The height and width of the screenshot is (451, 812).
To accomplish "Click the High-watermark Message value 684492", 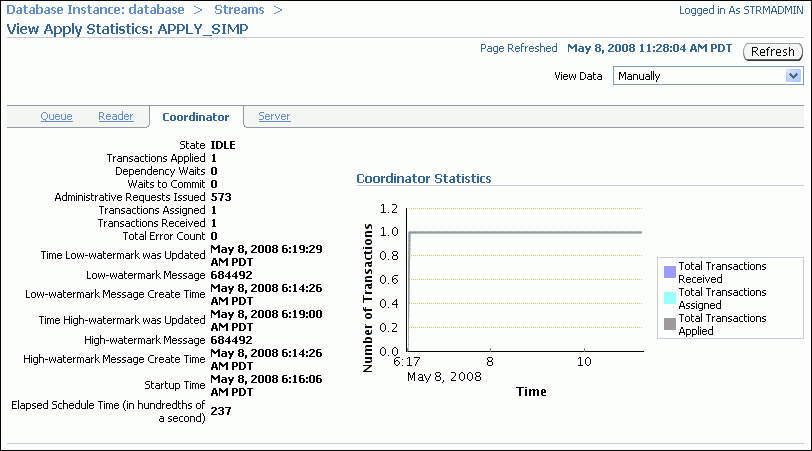I will pyautogui.click(x=231, y=340).
